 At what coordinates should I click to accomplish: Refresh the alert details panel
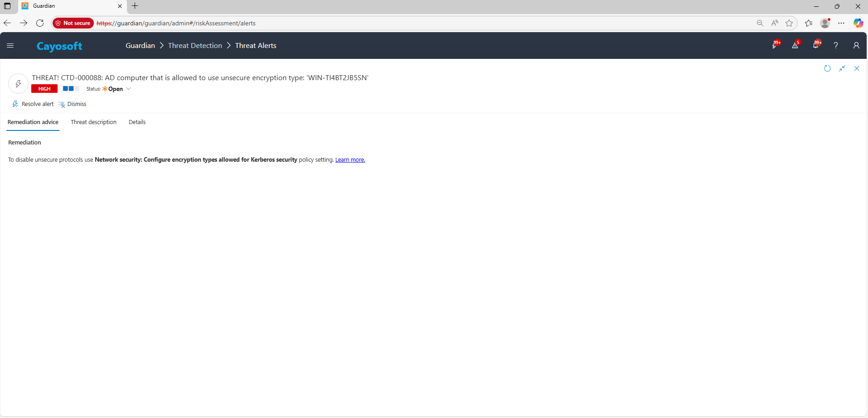(827, 68)
